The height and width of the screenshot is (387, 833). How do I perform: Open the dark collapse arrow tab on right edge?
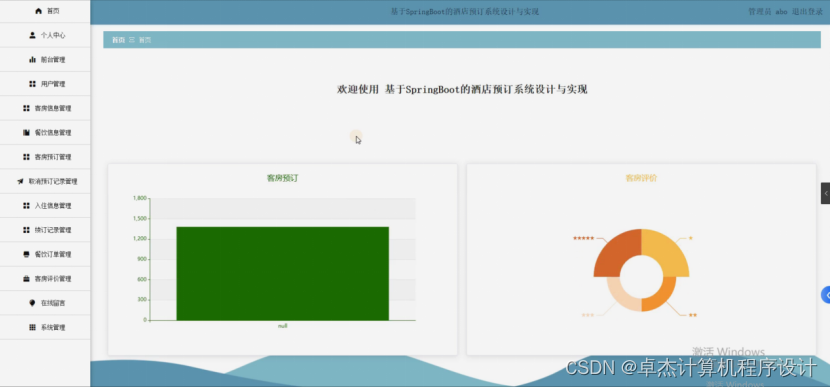tap(826, 194)
